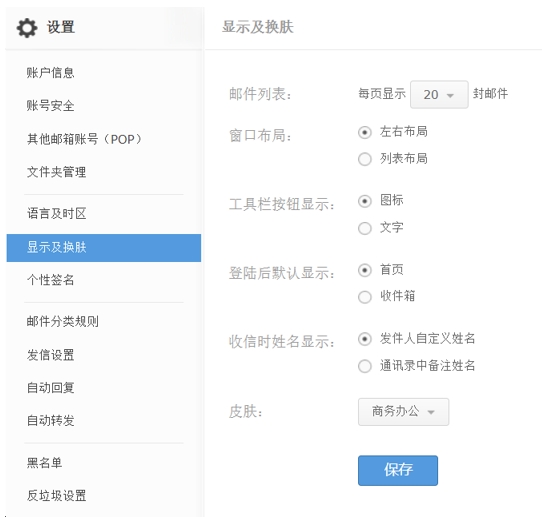This screenshot has height=517, width=542.
Task: Select the 左右布局 radio option
Action: click(365, 132)
